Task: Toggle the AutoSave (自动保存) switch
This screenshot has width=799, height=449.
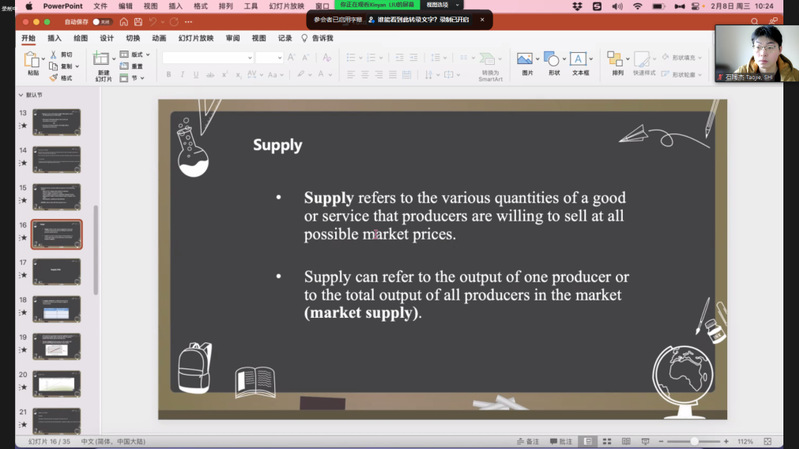Action: pos(102,21)
